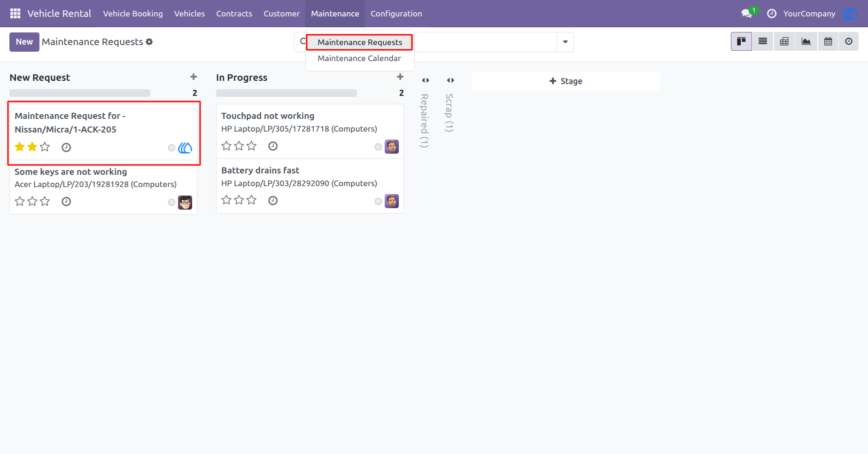
Task: Click activity clock on Some keys card
Action: point(66,202)
